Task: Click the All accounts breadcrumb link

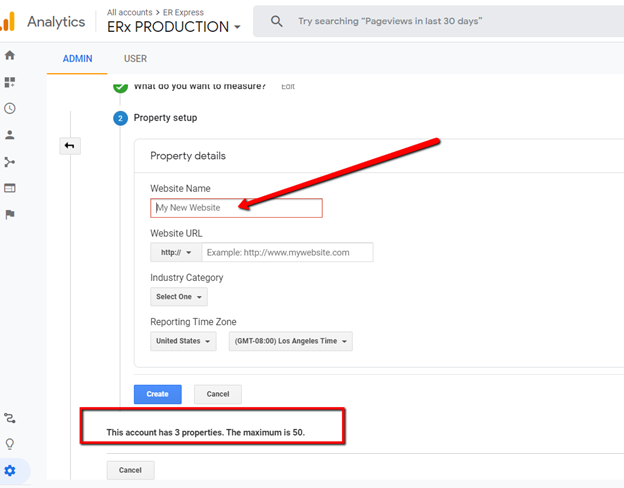Action: [129, 12]
